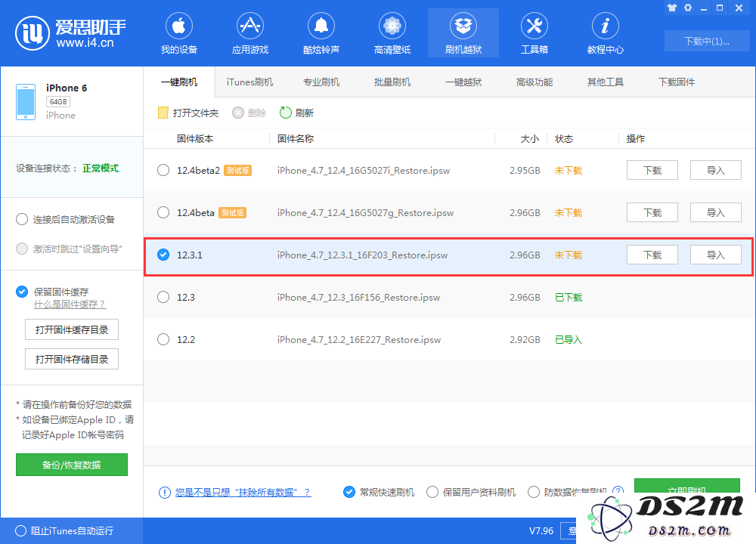Screen dimensions: 756x544
Task: Open 高清壁纸 wallpapers section
Action: coord(392,33)
